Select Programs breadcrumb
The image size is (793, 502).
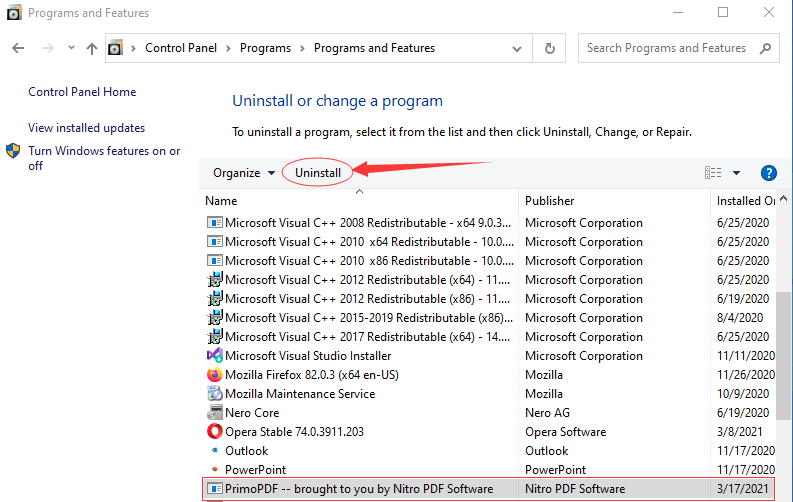tap(266, 48)
